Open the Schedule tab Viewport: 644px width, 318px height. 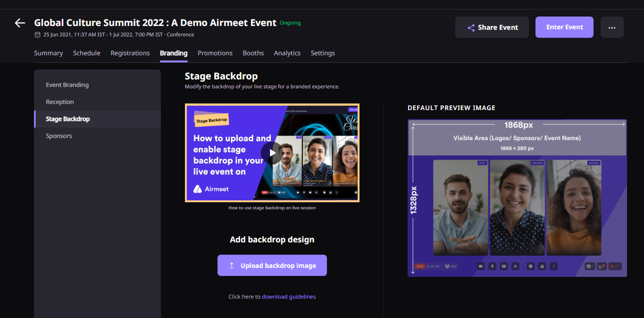[87, 53]
